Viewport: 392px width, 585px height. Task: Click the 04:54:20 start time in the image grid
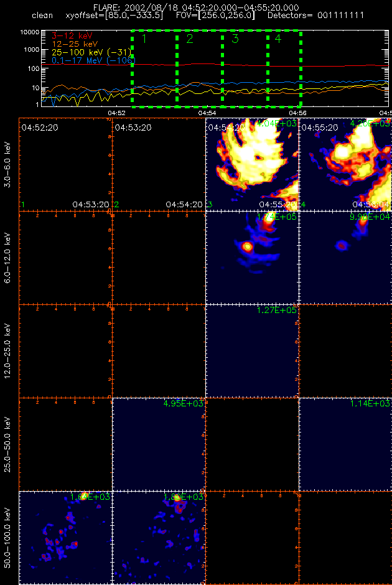click(x=226, y=128)
